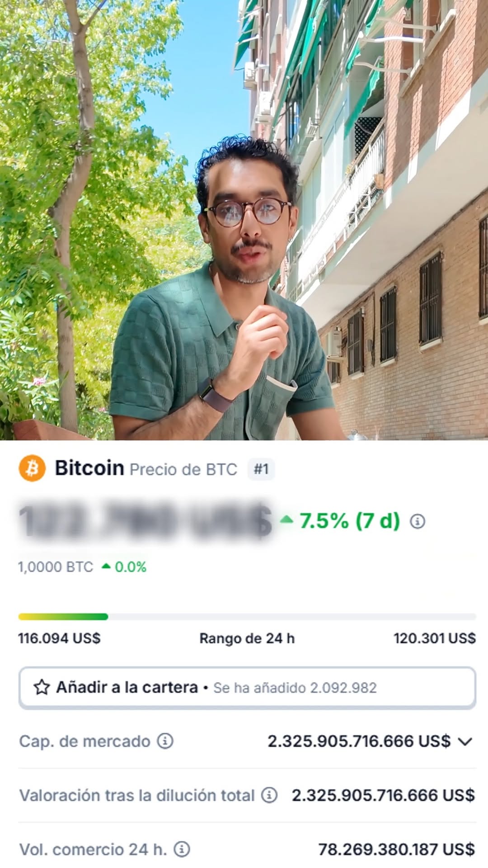
Task: Click the Añadir a la cartera button
Action: pyautogui.click(x=247, y=687)
